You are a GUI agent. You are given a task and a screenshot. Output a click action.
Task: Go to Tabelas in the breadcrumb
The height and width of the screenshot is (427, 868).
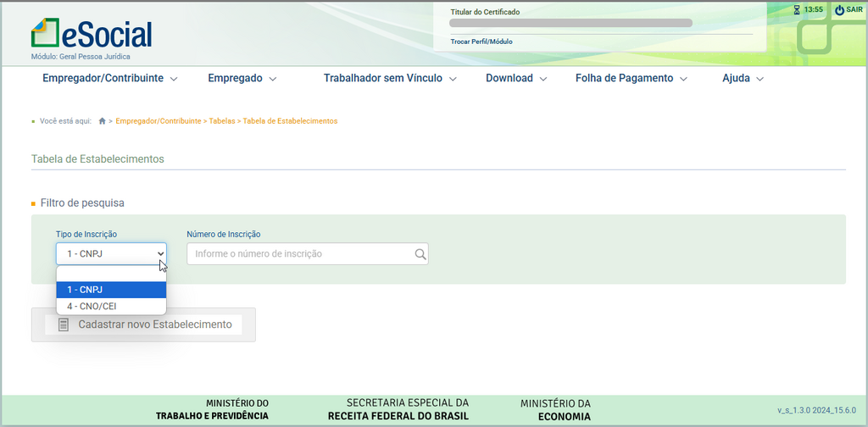[222, 121]
